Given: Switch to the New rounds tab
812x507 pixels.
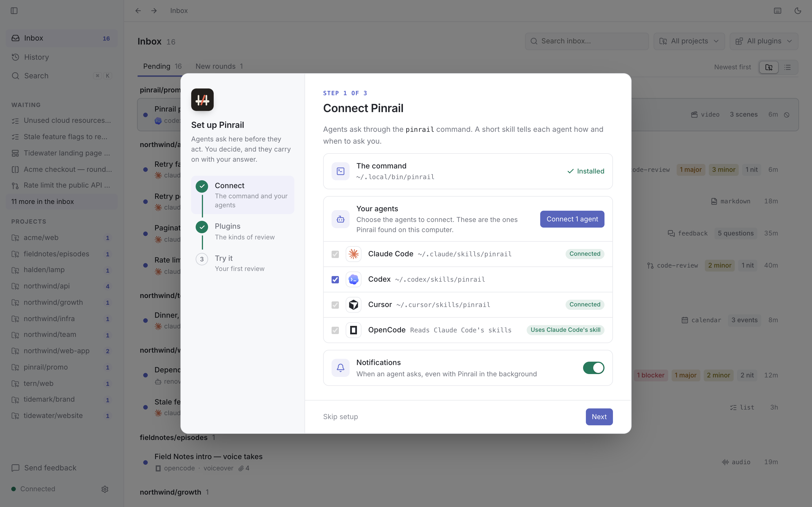Looking at the screenshot, I should pyautogui.click(x=219, y=66).
